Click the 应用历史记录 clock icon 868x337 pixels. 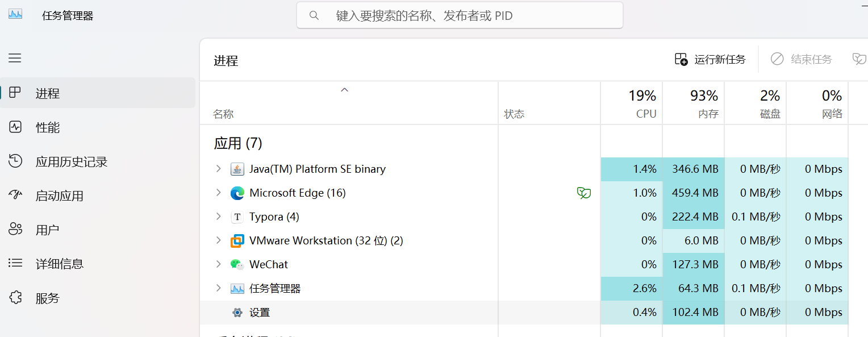[x=15, y=161]
